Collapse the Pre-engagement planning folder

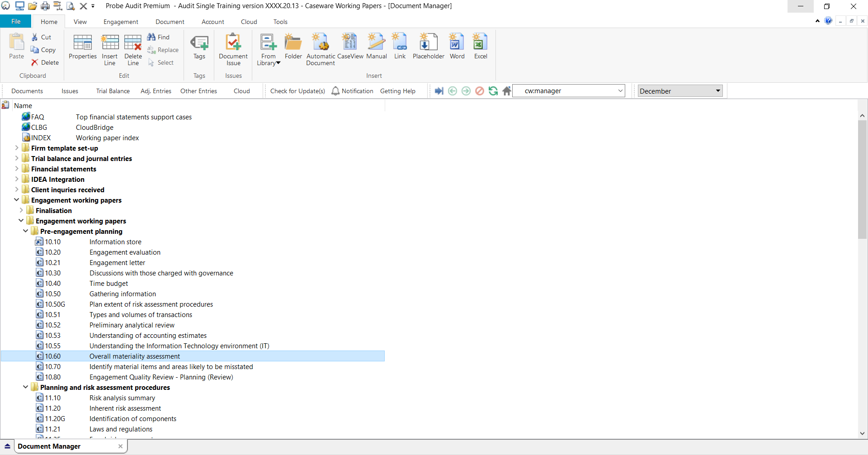tap(26, 231)
